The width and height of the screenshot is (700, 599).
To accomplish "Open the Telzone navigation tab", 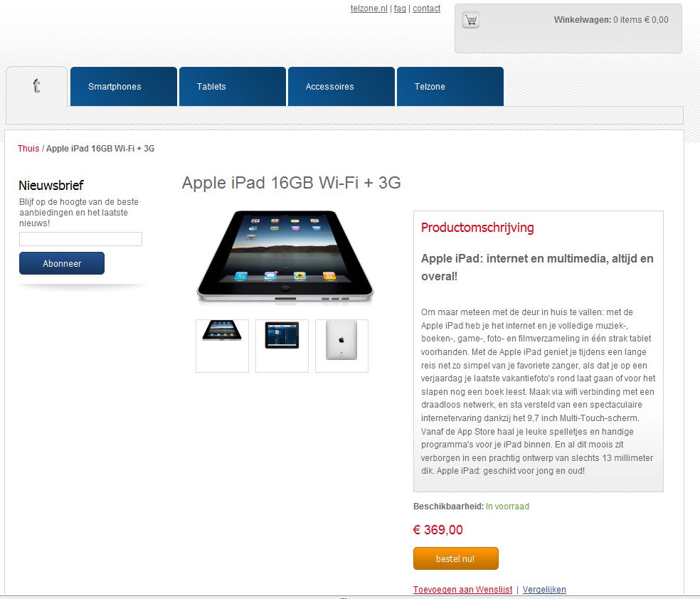I will [450, 87].
